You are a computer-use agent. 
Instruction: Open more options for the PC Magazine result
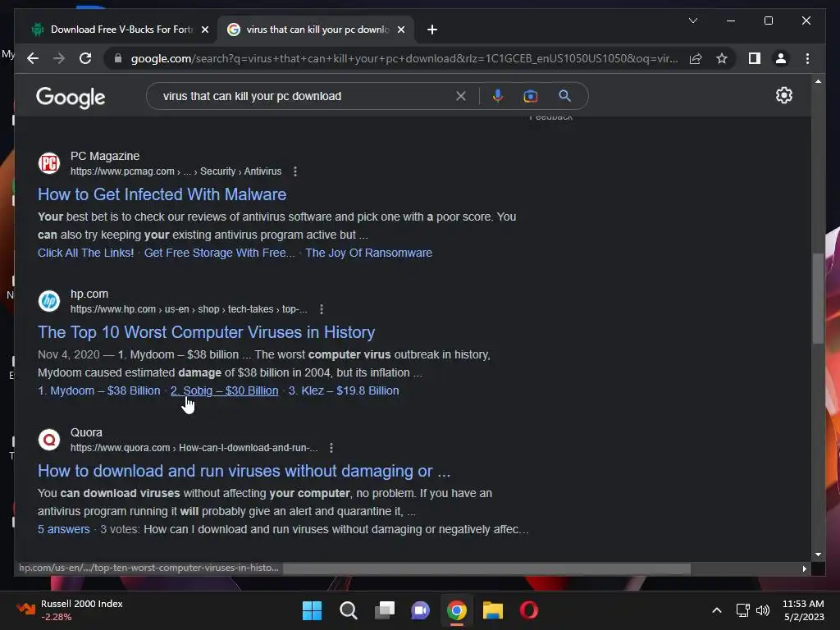click(x=295, y=171)
